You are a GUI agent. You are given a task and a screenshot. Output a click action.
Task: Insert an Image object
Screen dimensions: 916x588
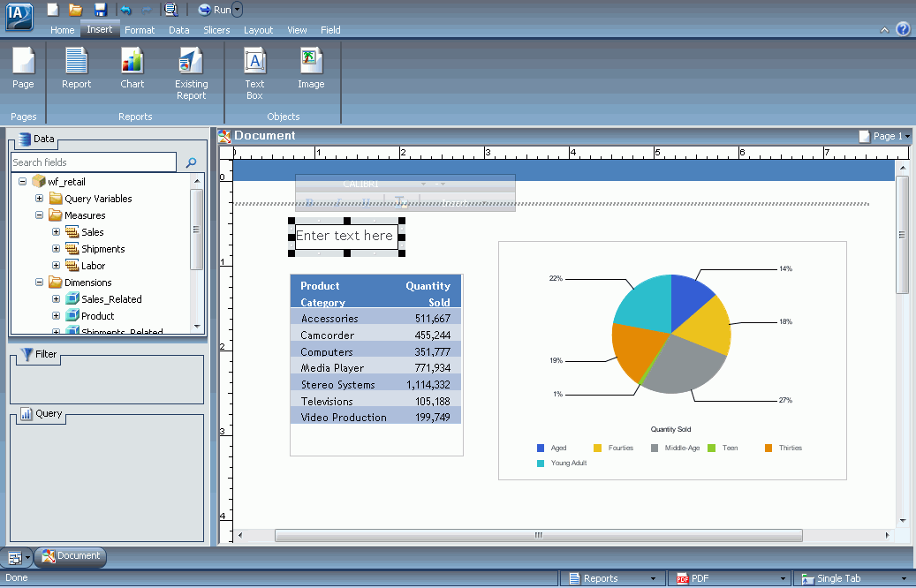[x=311, y=68]
